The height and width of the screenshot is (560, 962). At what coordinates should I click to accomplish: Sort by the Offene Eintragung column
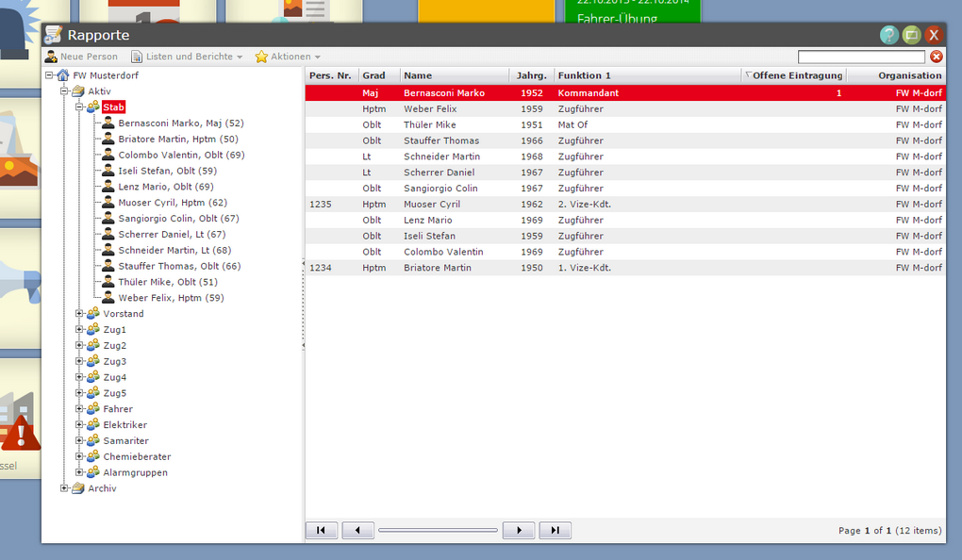pos(796,75)
